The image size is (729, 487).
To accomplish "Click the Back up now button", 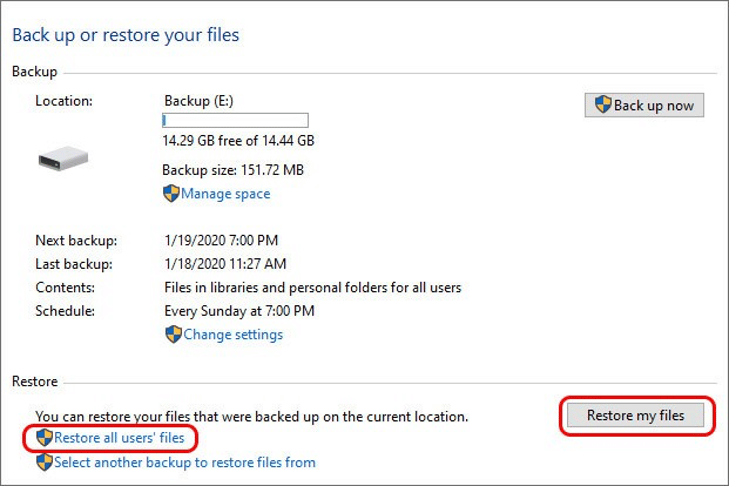I will [644, 105].
